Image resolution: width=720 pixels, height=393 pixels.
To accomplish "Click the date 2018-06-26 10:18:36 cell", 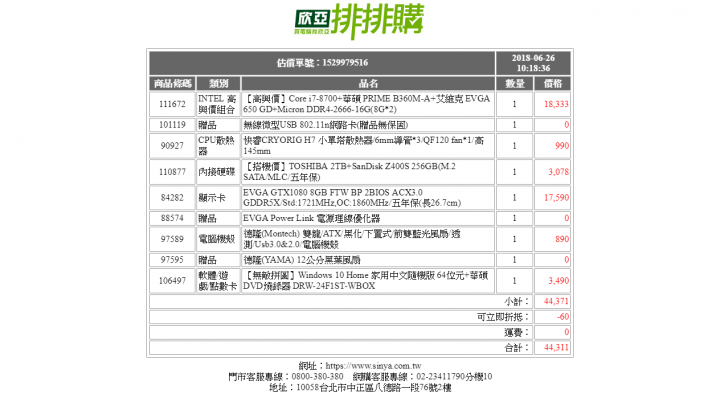I will (533, 63).
